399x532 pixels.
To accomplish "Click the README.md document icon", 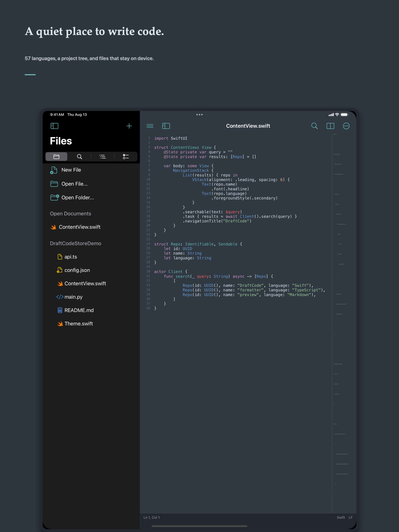I will tap(60, 310).
